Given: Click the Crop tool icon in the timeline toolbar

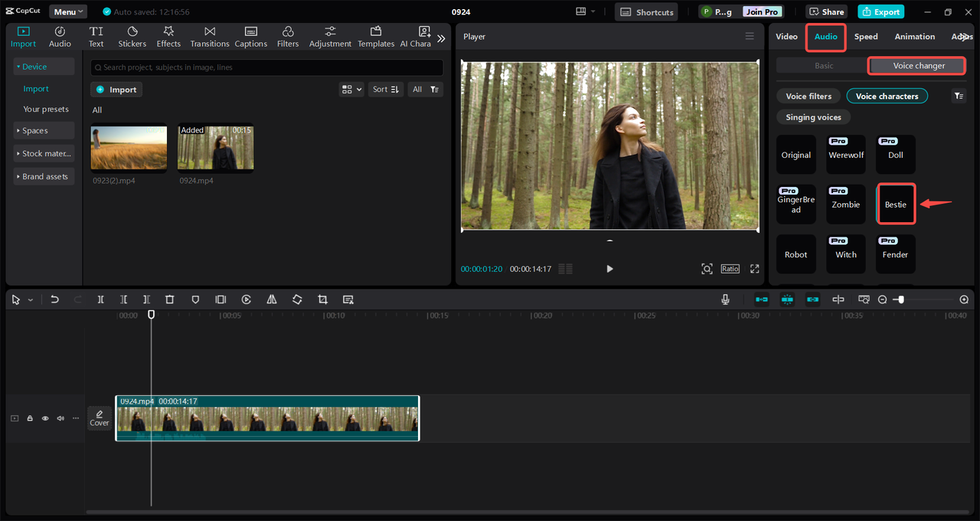Looking at the screenshot, I should tap(322, 300).
